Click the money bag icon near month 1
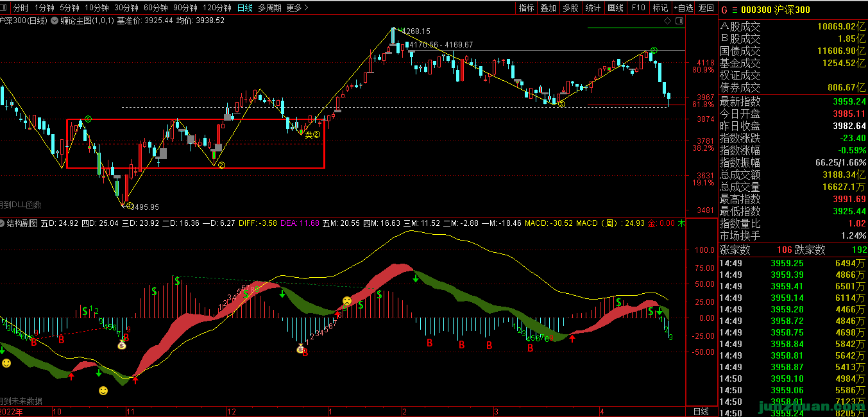The width and height of the screenshot is (868, 417). pyautogui.click(x=300, y=349)
